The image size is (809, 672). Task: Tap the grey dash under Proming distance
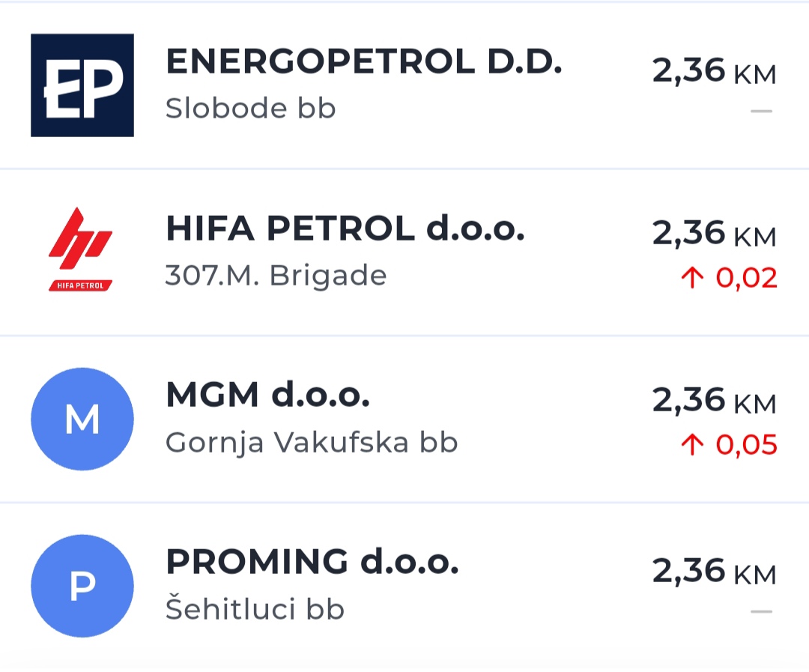pos(761,611)
